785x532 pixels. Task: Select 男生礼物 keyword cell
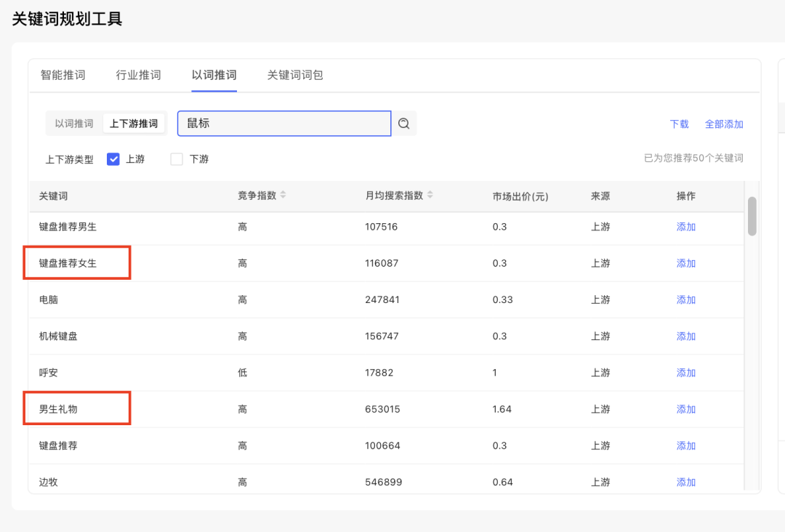click(x=58, y=409)
